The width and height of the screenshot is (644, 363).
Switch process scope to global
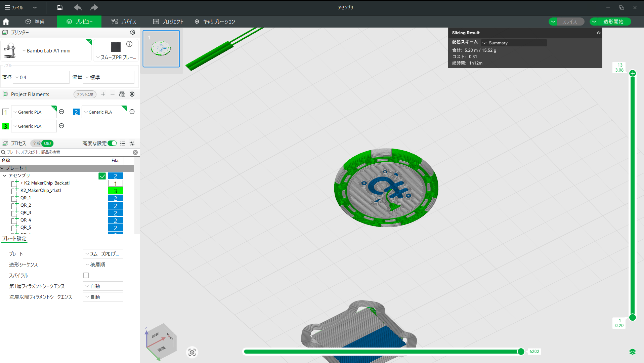click(x=36, y=144)
